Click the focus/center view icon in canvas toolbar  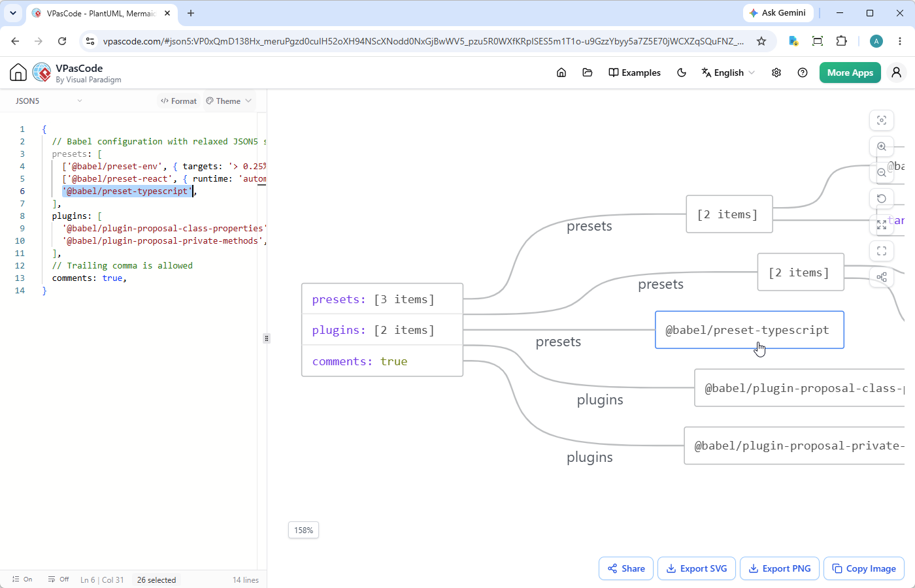click(882, 120)
